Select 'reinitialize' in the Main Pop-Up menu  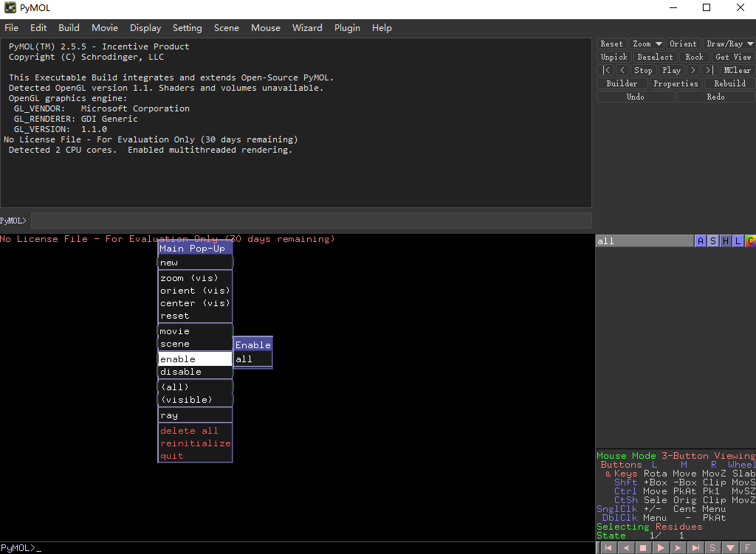[195, 443]
